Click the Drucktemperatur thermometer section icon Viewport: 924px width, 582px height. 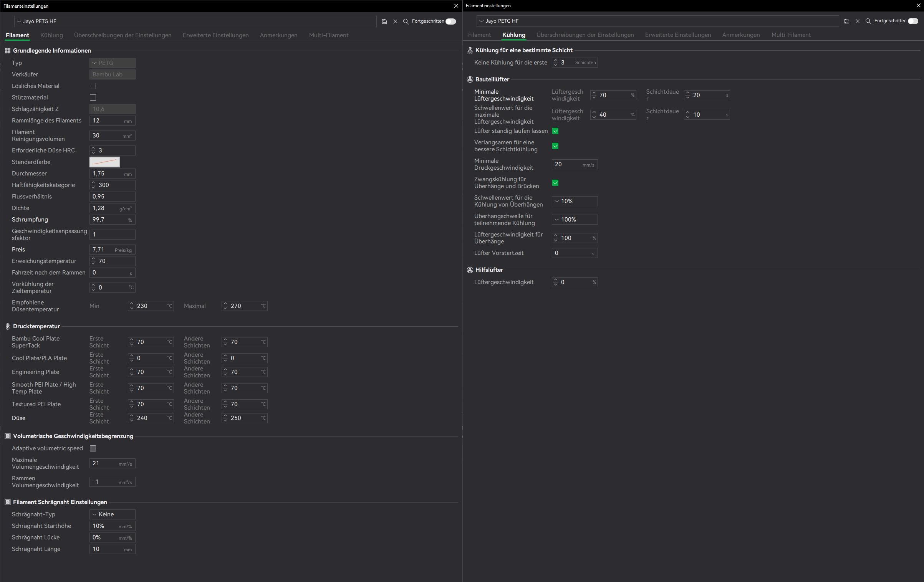click(x=8, y=326)
